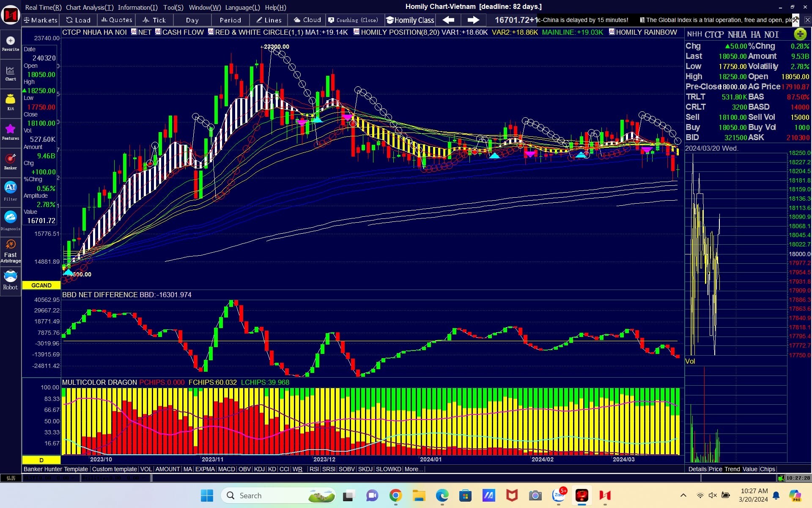
Task: Open the Trend tab in right panel
Action: point(732,469)
